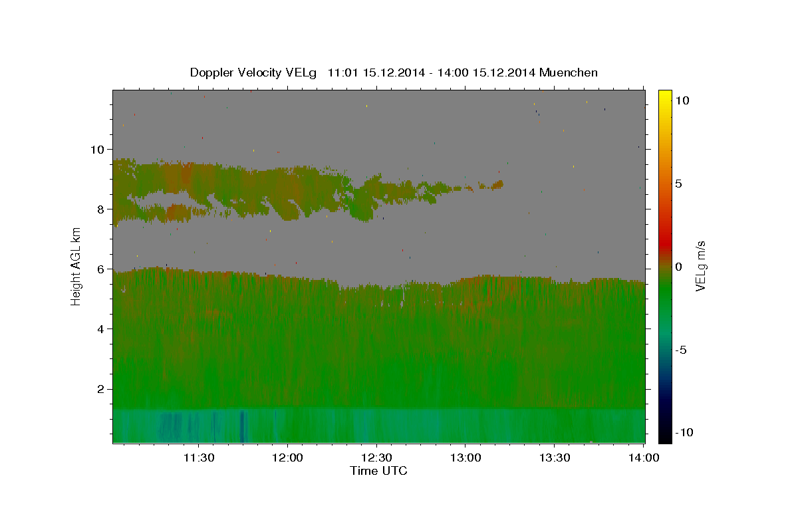Screen dimensions: 798x532
Task: Click the location label 'Muenchen'
Action: click(569, 72)
